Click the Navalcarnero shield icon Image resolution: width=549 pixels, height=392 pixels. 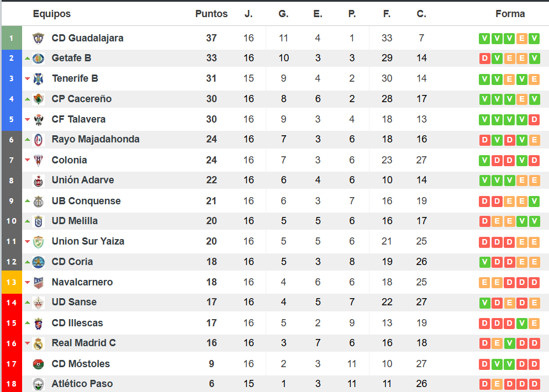pos(38,283)
